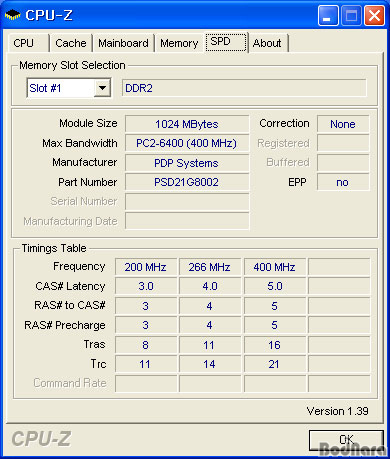Click Trc value 21
This screenshot has width=390, height=459.
(x=275, y=364)
